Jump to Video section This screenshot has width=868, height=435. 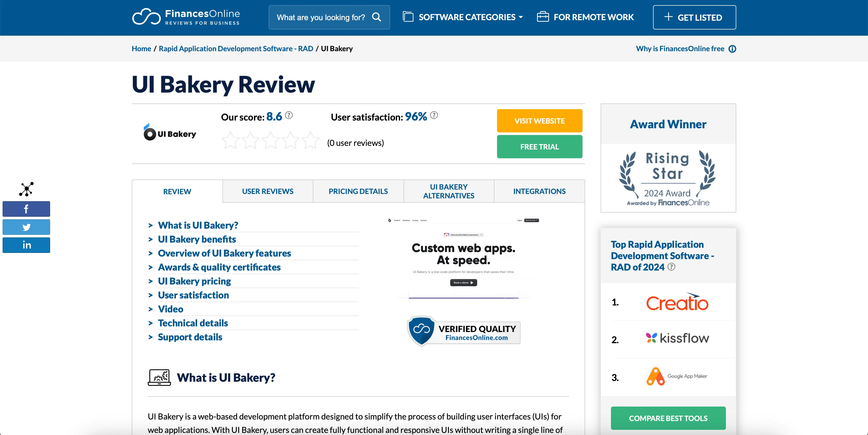171,309
